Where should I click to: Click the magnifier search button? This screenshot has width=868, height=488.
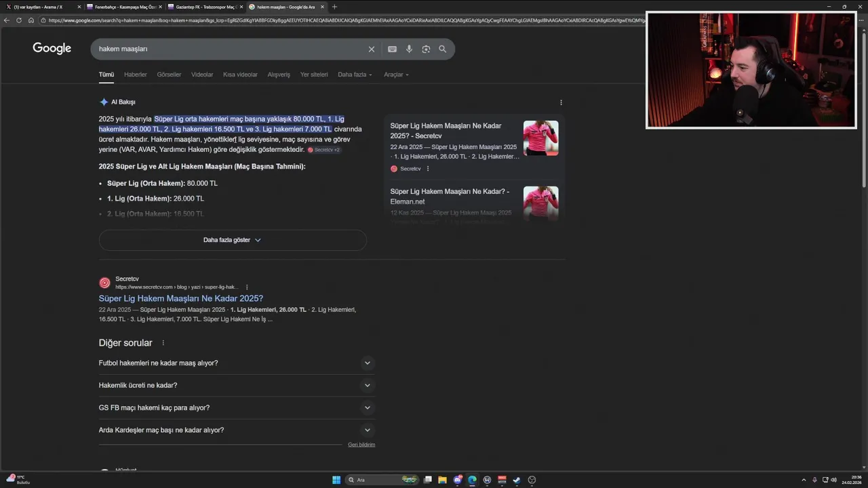point(442,49)
